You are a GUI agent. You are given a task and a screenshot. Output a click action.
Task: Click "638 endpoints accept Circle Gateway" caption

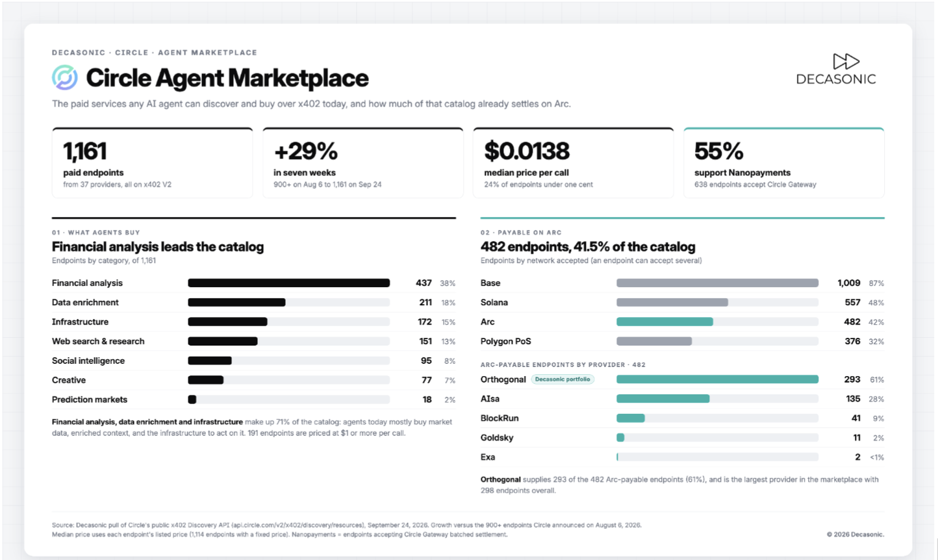755,185
